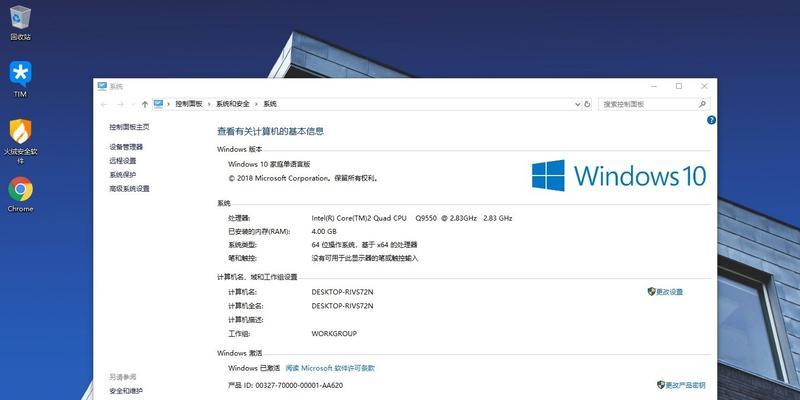Viewport: 800px width, 400px height.
Task: Click the forward arrow in System window
Action: tap(120, 104)
